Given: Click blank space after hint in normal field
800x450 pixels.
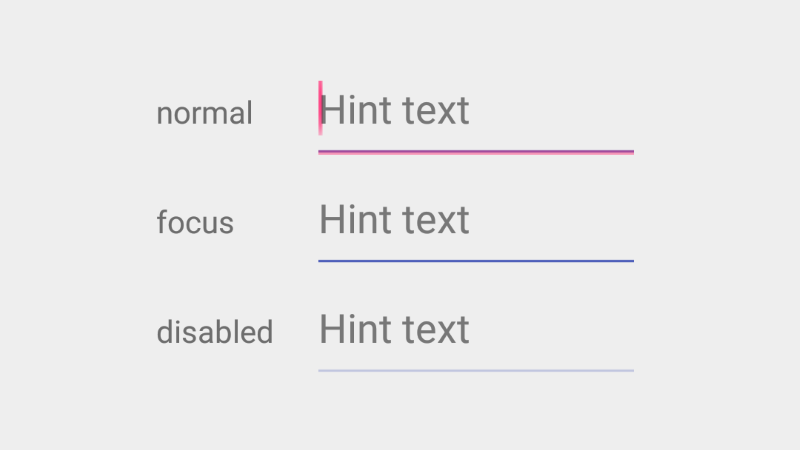Looking at the screenshot, I should [552, 111].
